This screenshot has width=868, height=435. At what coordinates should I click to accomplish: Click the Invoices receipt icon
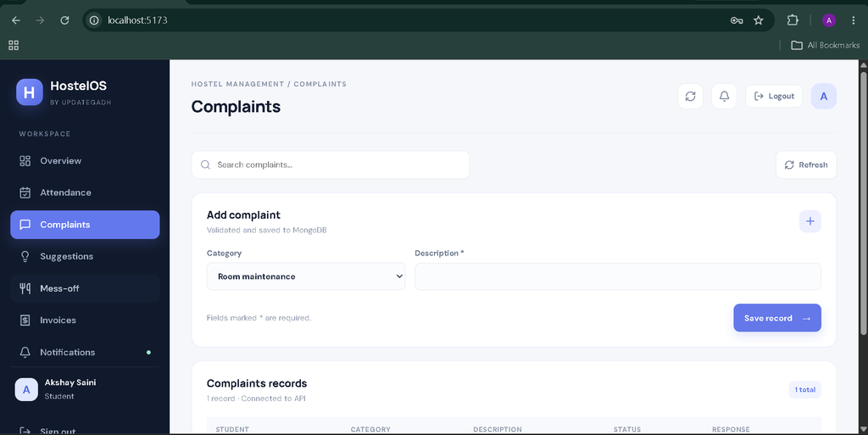click(25, 321)
